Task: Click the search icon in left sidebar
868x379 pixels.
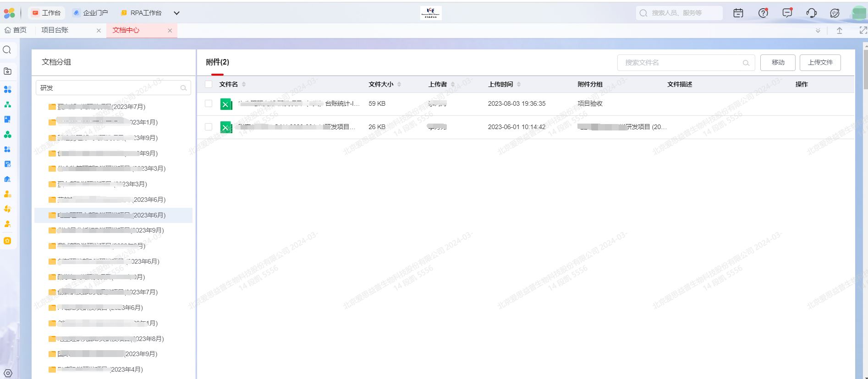Action: coord(7,50)
